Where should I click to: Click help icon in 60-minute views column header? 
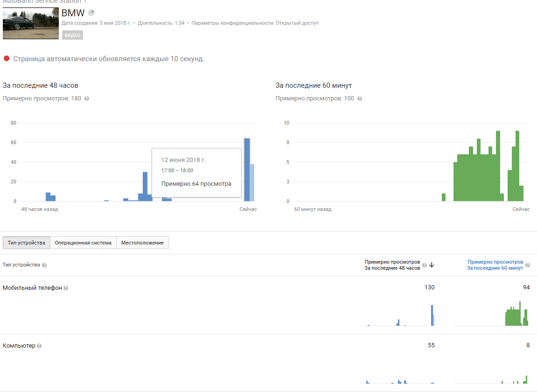click(528, 265)
